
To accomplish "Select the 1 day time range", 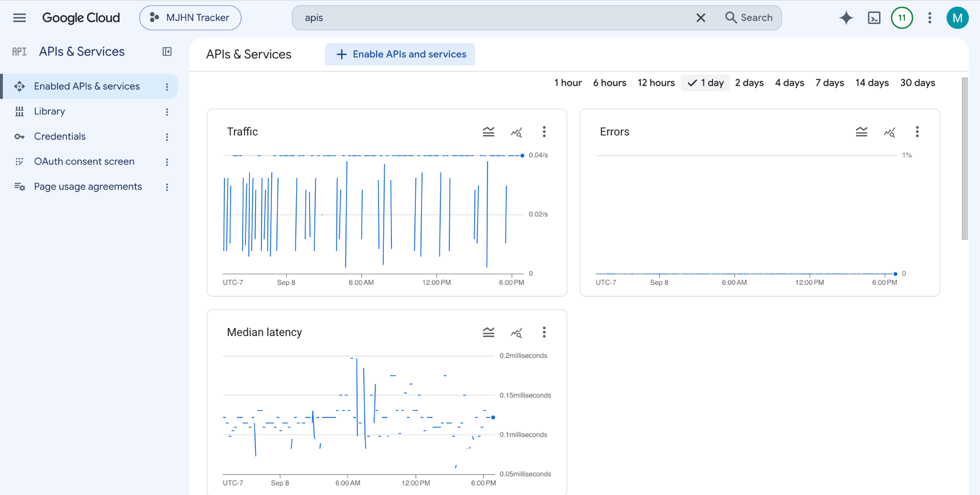I will click(705, 83).
